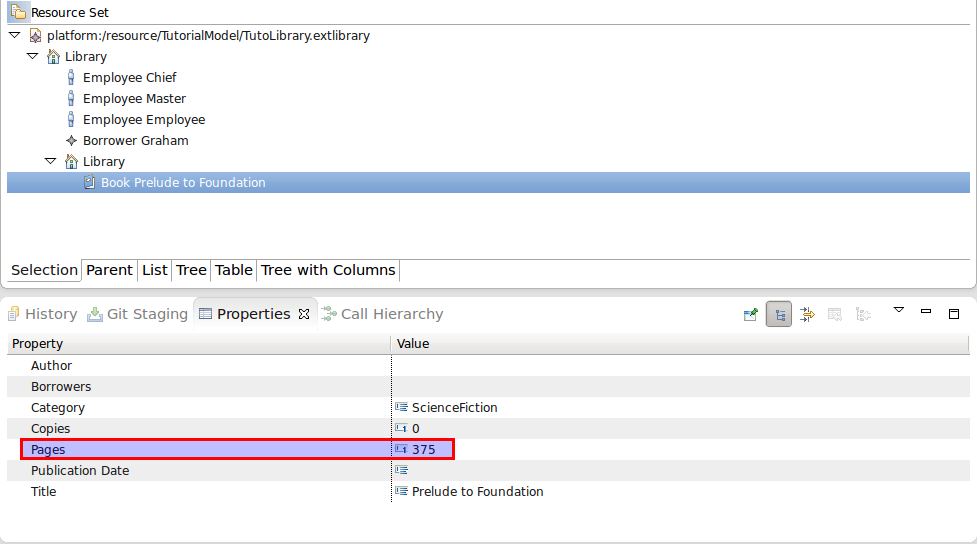
Task: Select the Category value ScienceFiction
Action: [454, 408]
